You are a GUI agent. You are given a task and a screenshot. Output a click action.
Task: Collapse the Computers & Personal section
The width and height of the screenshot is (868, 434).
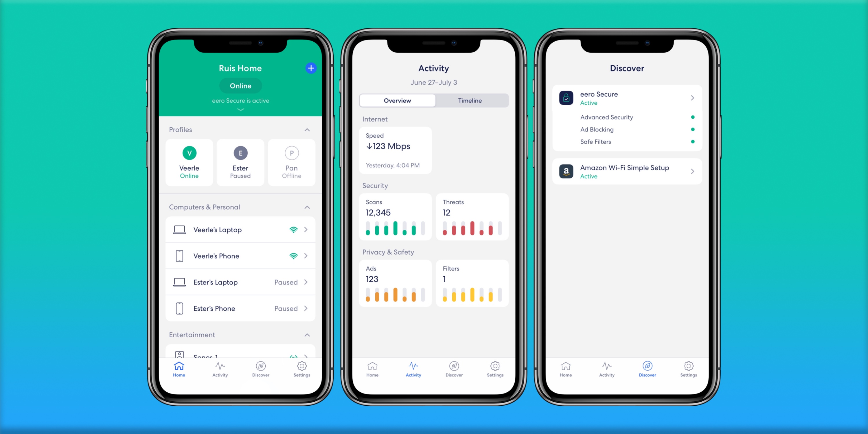pyautogui.click(x=307, y=207)
